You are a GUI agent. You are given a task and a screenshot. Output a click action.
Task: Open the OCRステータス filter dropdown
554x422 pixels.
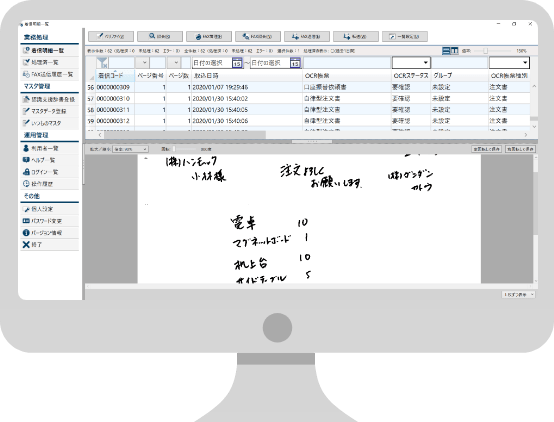(x=411, y=63)
